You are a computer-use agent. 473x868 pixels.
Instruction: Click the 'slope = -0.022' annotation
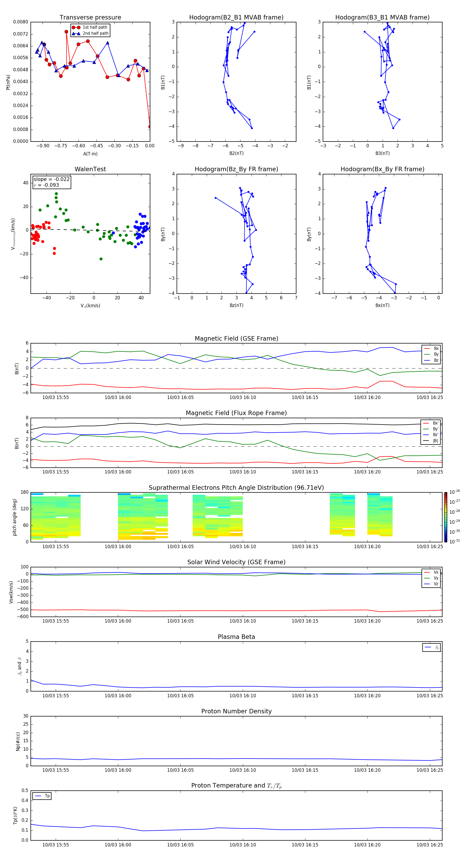(x=52, y=179)
